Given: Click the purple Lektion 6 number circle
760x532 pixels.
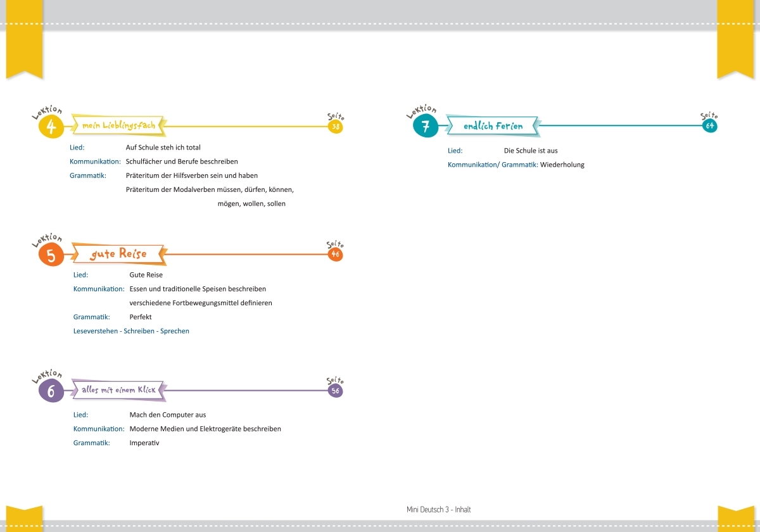Looking at the screenshot, I should (51, 391).
